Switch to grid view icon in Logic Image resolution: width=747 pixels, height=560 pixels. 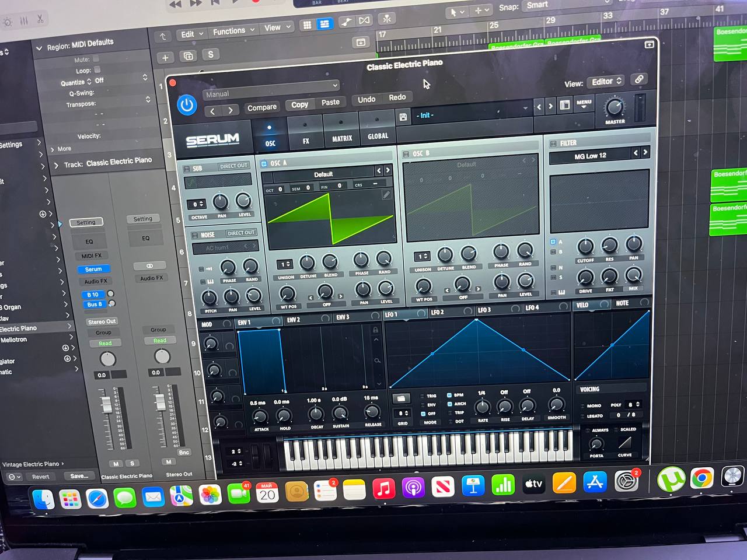coord(307,24)
